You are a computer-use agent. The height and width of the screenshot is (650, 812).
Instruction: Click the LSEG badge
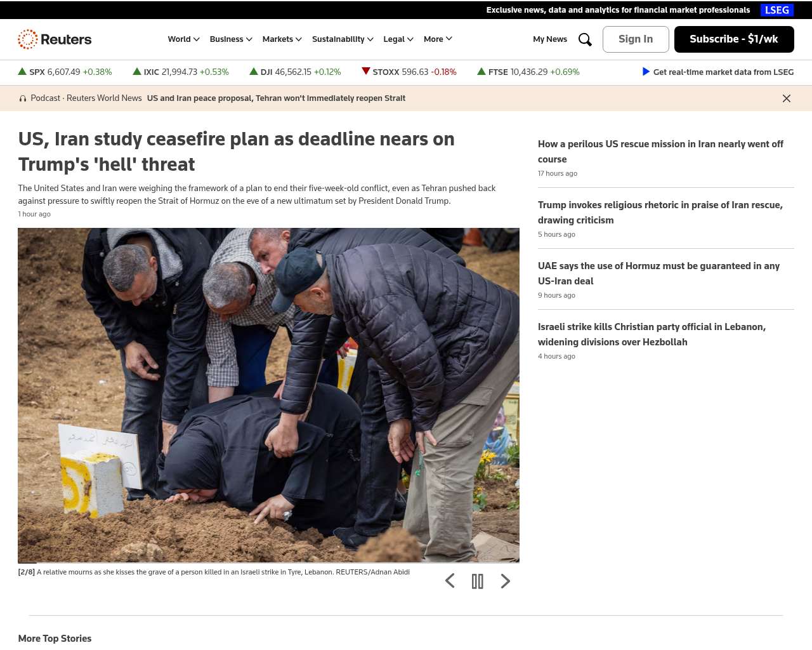click(x=776, y=10)
